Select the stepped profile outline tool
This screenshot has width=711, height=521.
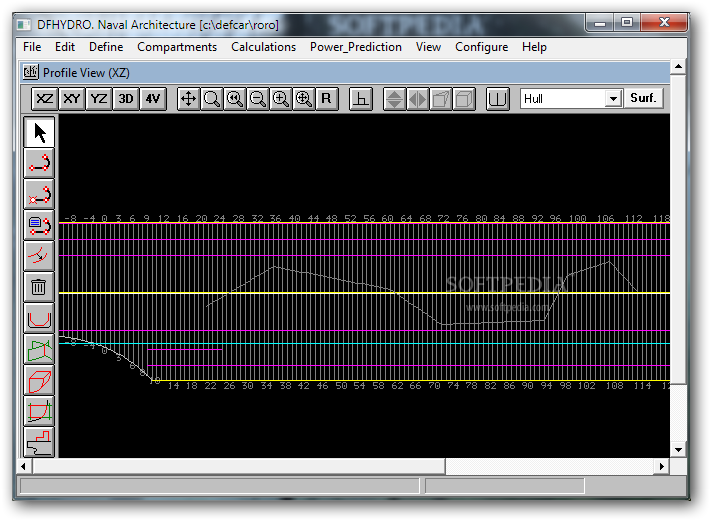tap(39, 442)
